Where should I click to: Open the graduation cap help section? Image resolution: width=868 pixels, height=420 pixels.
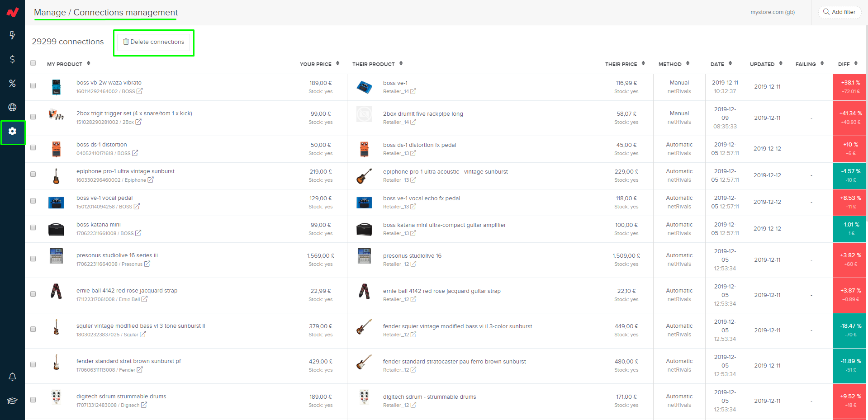click(x=12, y=401)
